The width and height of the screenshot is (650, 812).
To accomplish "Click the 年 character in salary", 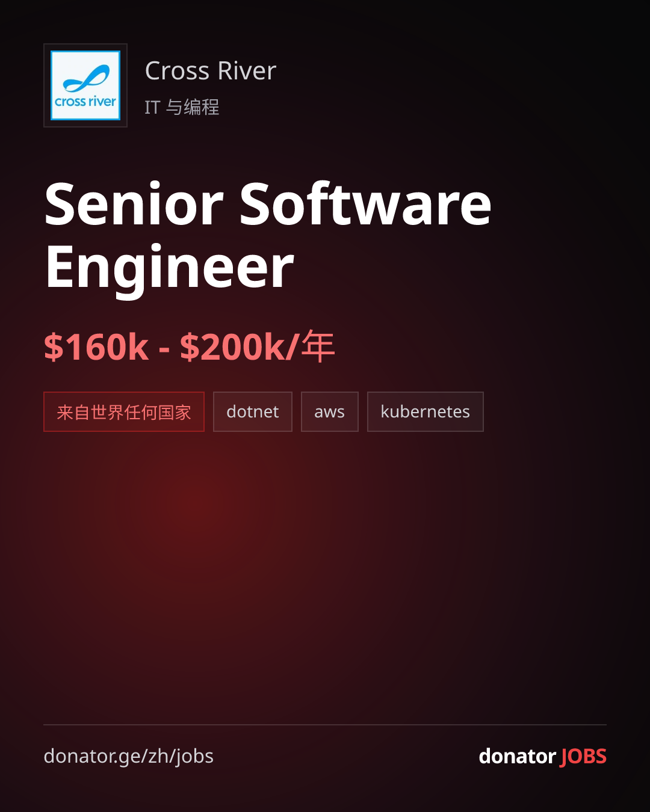I will coord(318,346).
